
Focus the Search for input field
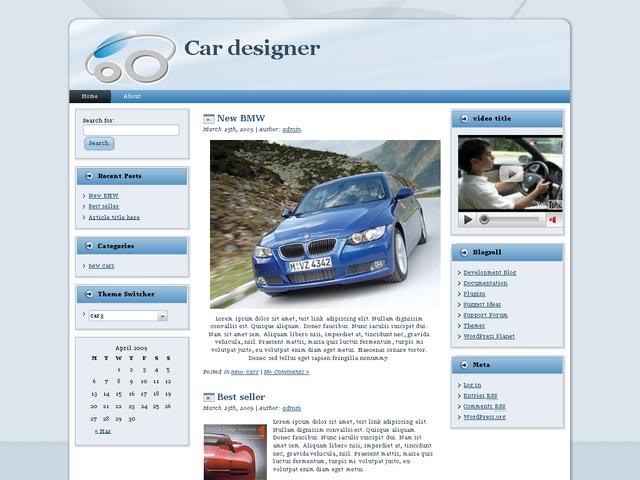[x=131, y=130]
